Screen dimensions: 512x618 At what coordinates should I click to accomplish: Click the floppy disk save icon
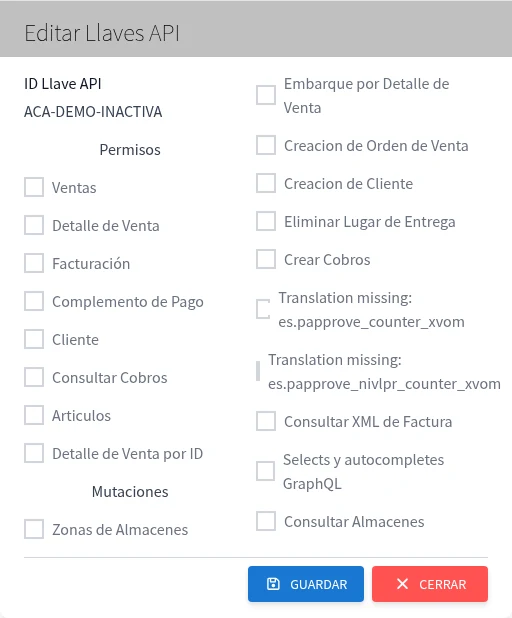click(273, 584)
